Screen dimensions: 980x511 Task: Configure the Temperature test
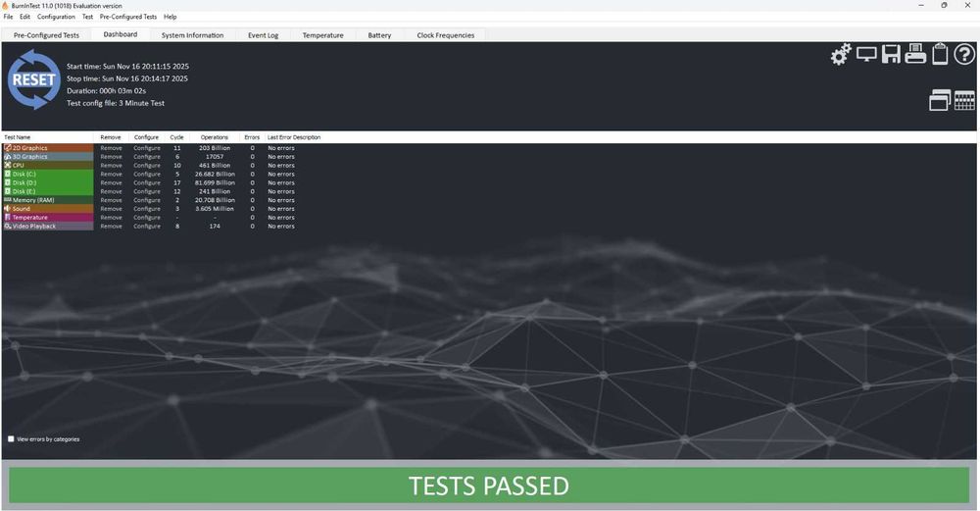pos(147,218)
